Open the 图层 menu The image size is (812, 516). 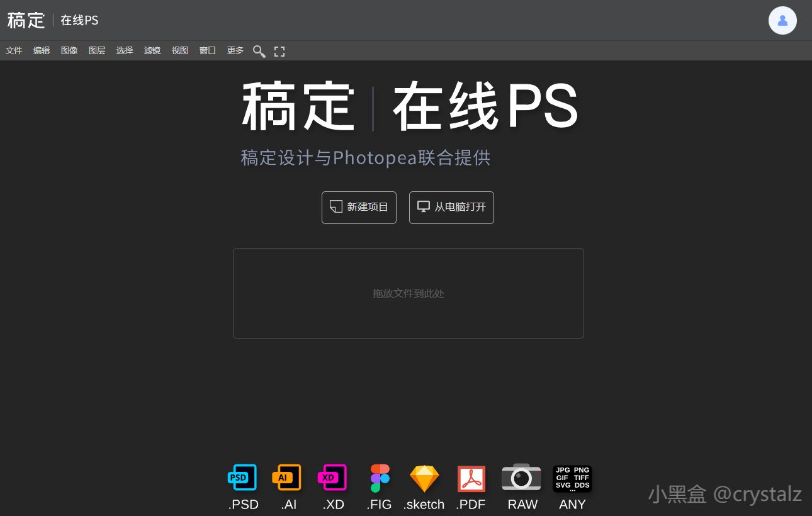point(97,50)
